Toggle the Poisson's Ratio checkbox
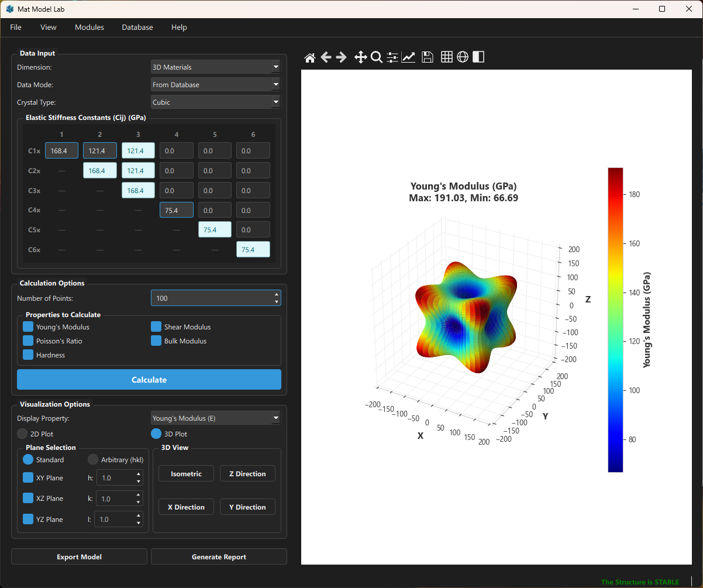The width and height of the screenshot is (703, 588). tap(28, 341)
